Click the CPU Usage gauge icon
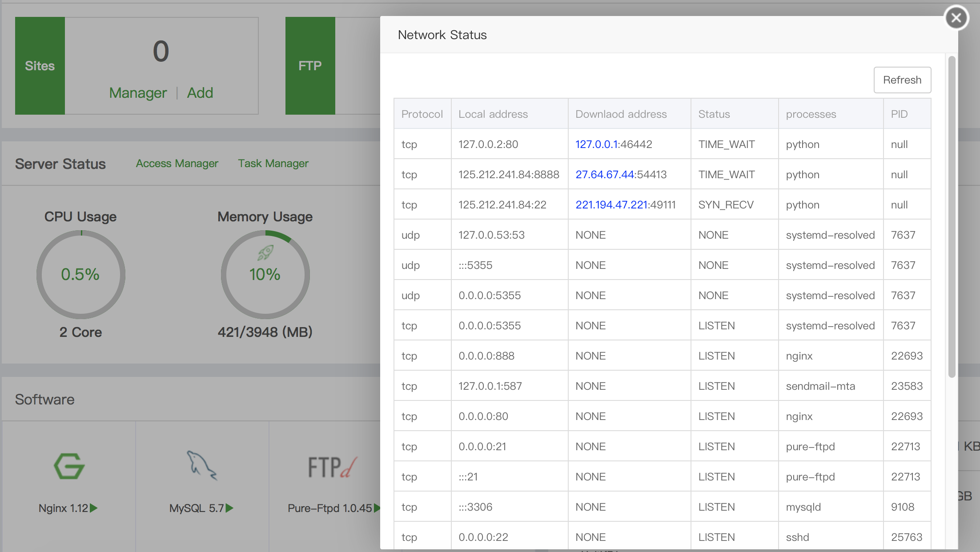 pyautogui.click(x=80, y=272)
